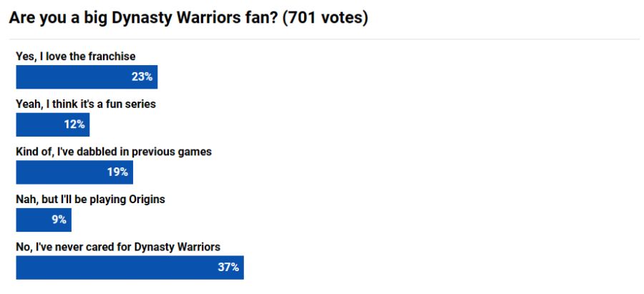The height and width of the screenshot is (294, 644).
Task: Select 'Kind of, I've dabbled in previous games'
Action: tap(114, 152)
